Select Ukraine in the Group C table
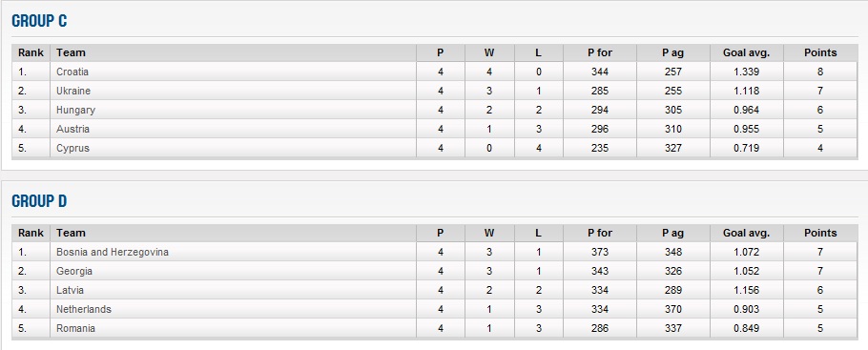Viewport: 868px width, 350px height. 73,91
